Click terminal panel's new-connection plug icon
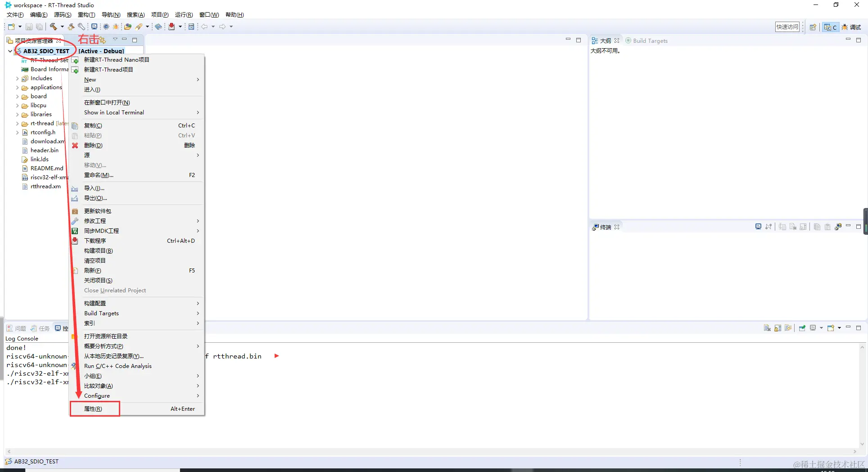Screen dimensions: 868x472 click(838, 227)
